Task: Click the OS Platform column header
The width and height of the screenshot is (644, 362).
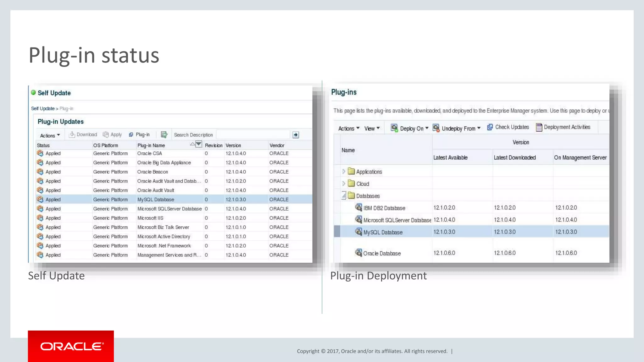Action: pos(106,145)
